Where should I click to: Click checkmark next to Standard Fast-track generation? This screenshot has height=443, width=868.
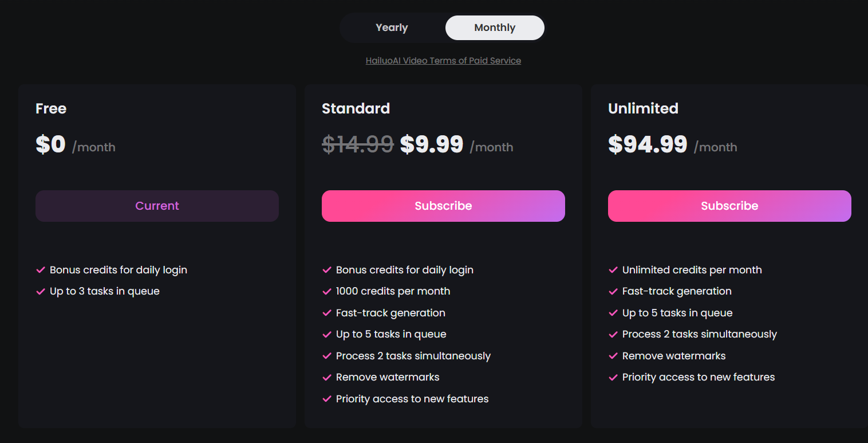[x=327, y=313]
